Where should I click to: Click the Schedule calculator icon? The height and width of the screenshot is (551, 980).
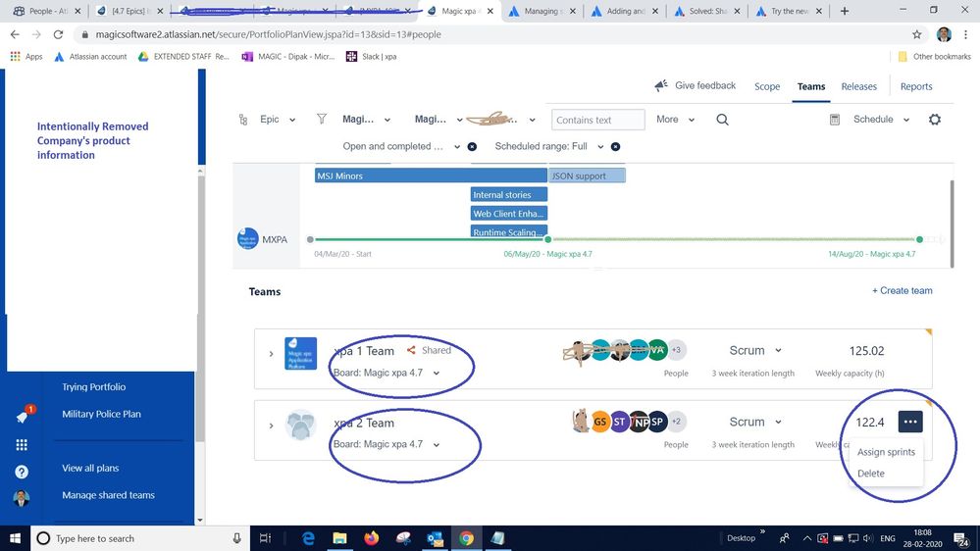[x=835, y=120]
